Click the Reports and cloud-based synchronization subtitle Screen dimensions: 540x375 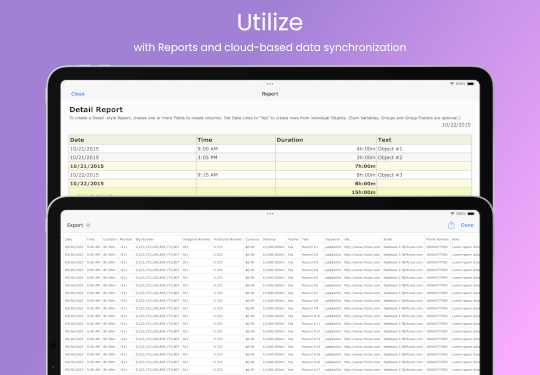point(270,47)
